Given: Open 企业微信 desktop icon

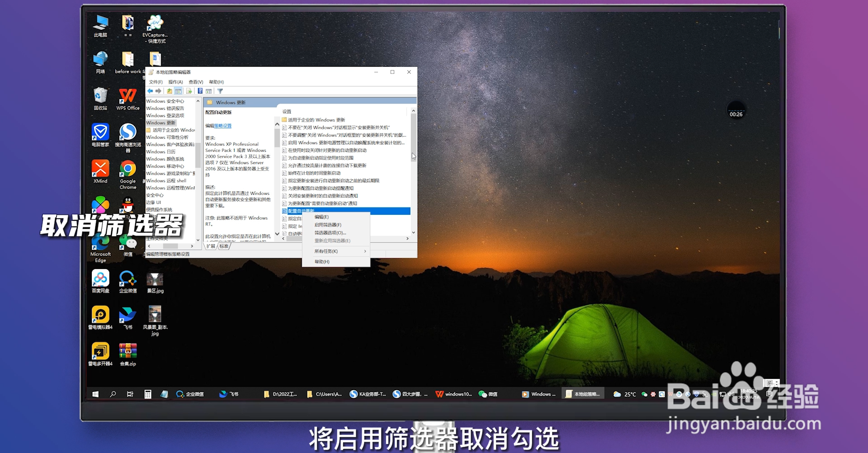Looking at the screenshot, I should pyautogui.click(x=128, y=281).
